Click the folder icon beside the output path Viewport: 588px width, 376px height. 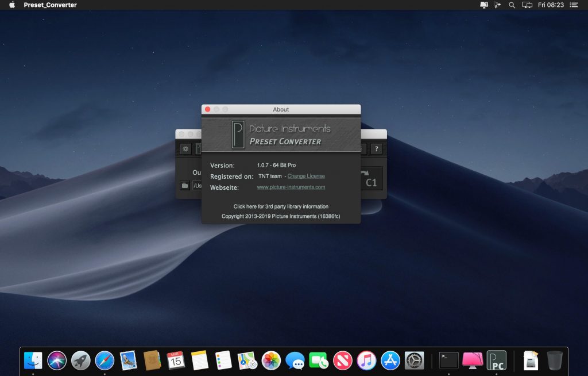pos(184,185)
